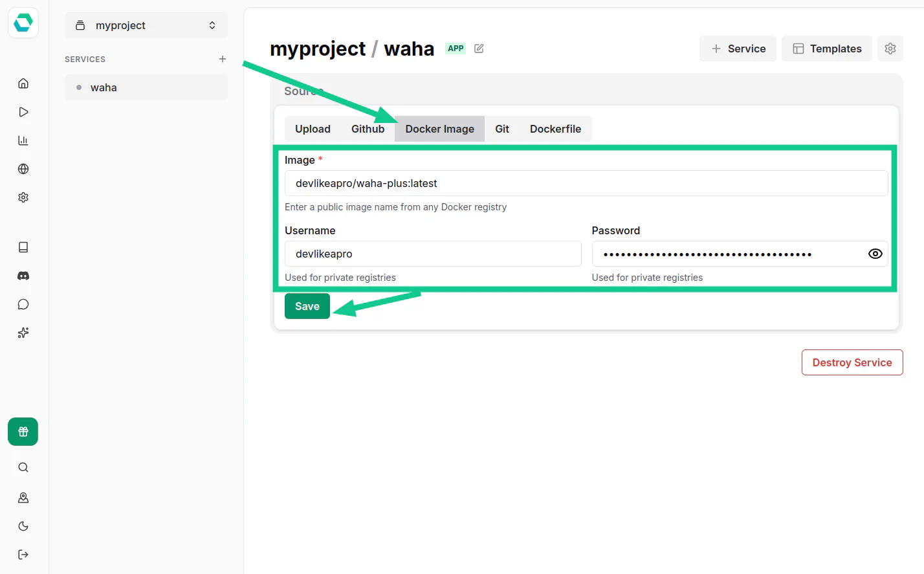The height and width of the screenshot is (574, 924).
Task: Open the Metrics bar chart icon
Action: [23, 140]
